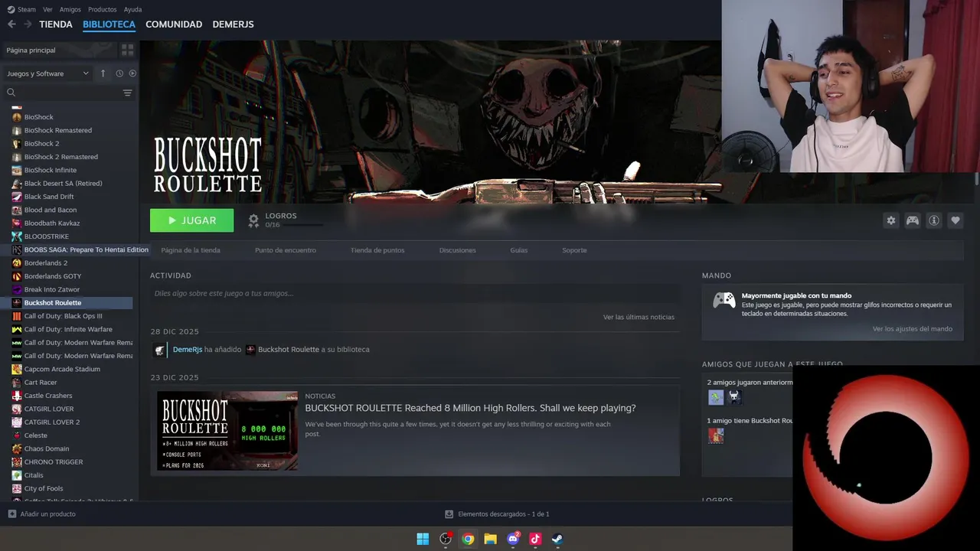
Task: Open File Explorer from the taskbar
Action: click(x=490, y=539)
